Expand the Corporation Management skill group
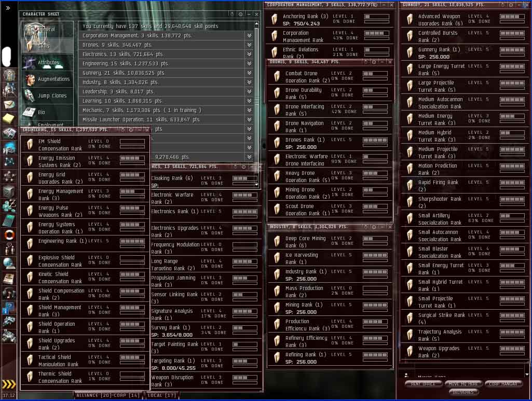 249,36
